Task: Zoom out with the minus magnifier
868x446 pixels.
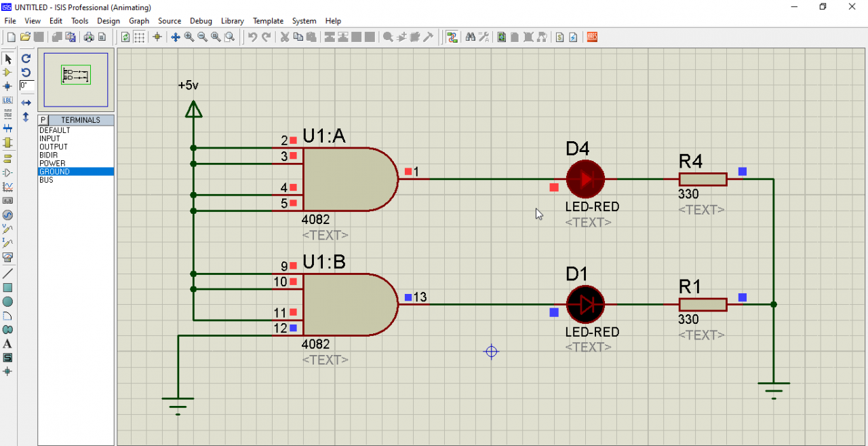Action: [x=202, y=37]
